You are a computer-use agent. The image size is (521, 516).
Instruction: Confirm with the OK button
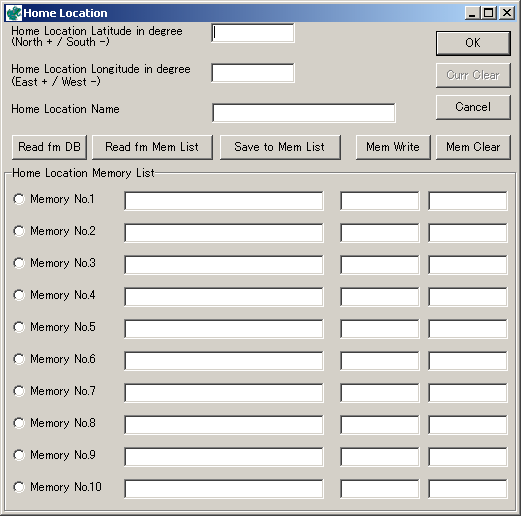473,43
